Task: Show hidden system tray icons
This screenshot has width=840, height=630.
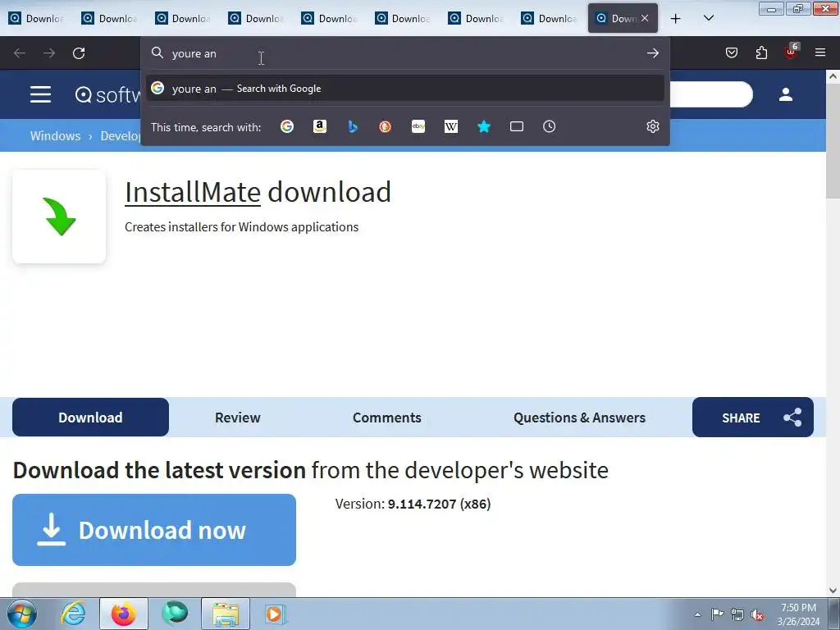Action: pyautogui.click(x=697, y=614)
